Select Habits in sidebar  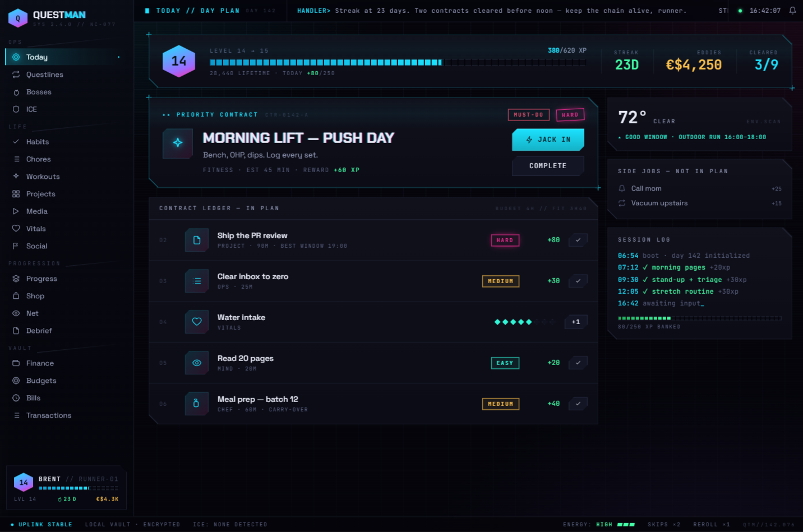[67, 142]
